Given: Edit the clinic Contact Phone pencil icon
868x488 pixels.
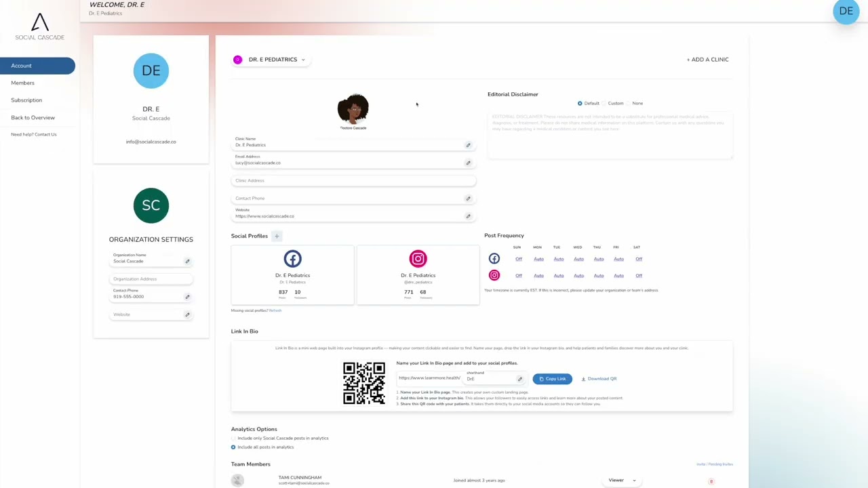Looking at the screenshot, I should click(x=468, y=199).
